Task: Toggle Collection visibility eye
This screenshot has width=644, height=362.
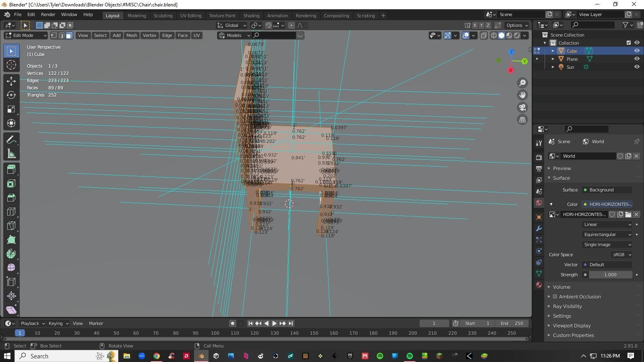Action: click(x=637, y=43)
